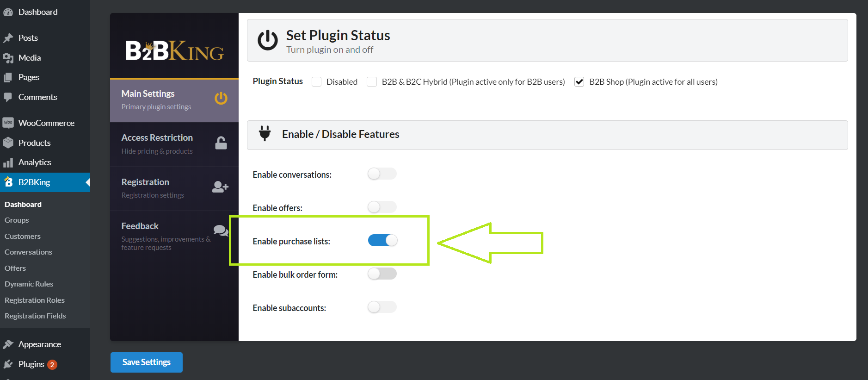Click the Feedback speech bubbles icon

tap(221, 230)
